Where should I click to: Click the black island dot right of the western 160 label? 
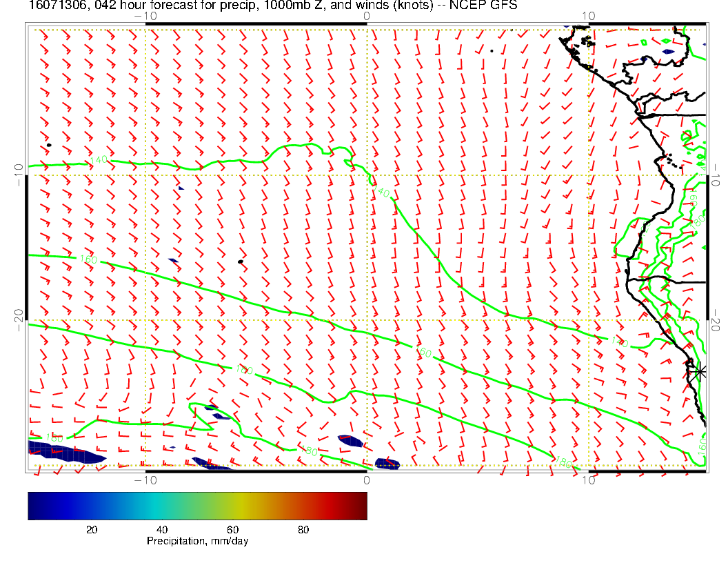click(240, 261)
